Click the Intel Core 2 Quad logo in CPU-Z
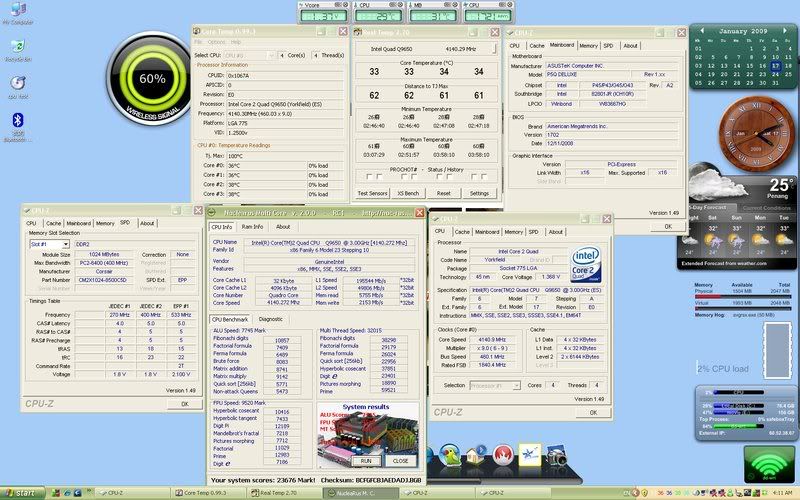800x500 pixels. click(585, 265)
